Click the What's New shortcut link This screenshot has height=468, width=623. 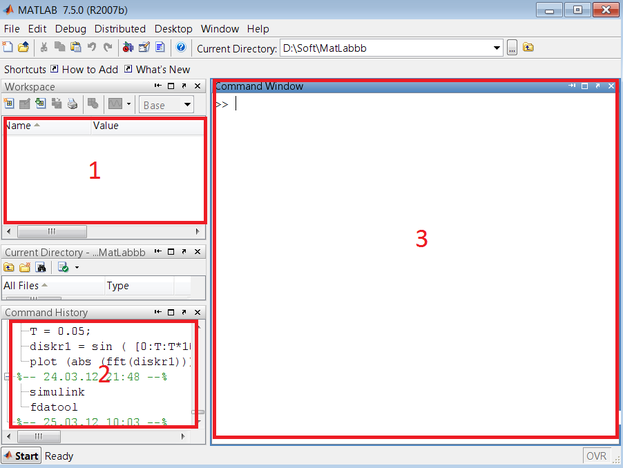[158, 70]
